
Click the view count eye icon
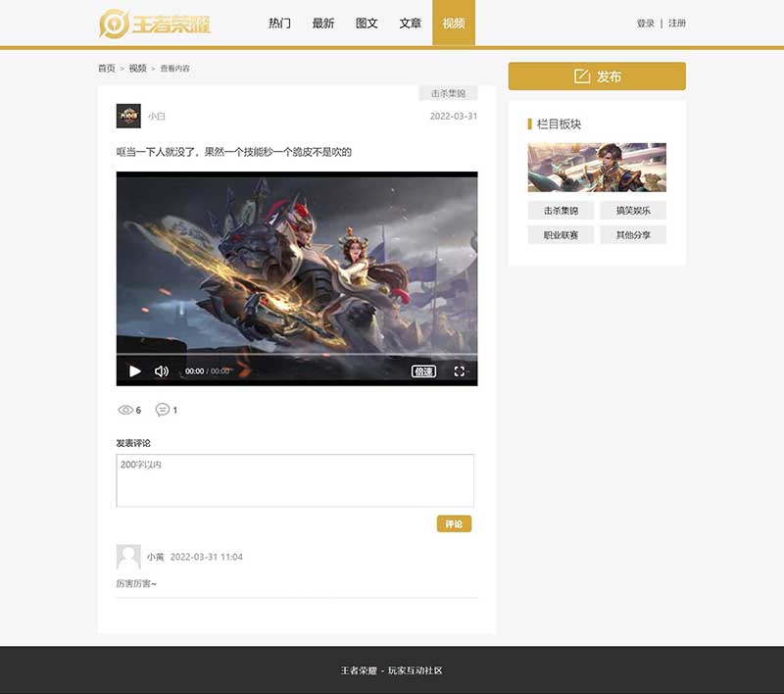[124, 410]
